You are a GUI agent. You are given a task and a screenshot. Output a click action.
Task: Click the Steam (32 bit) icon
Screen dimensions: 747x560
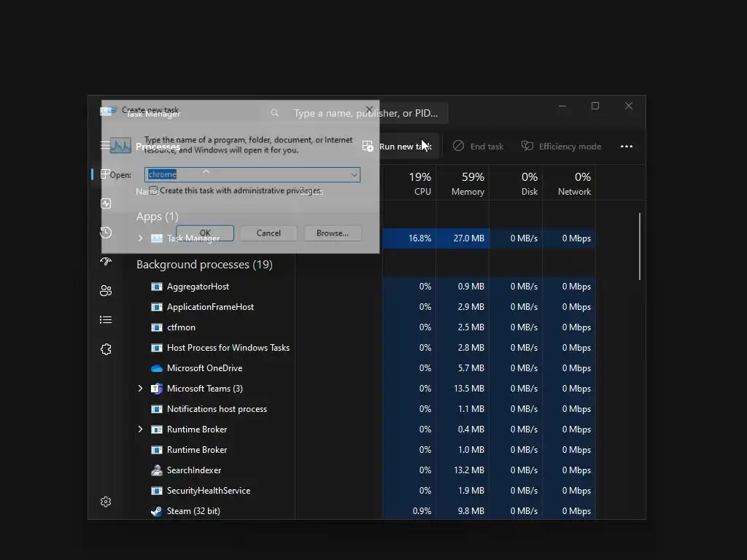[156, 511]
